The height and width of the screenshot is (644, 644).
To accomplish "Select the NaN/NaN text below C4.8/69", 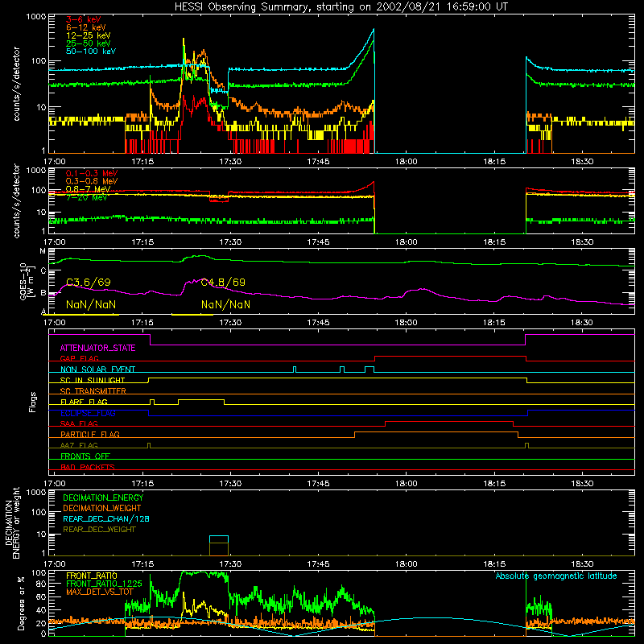I will point(225,305).
